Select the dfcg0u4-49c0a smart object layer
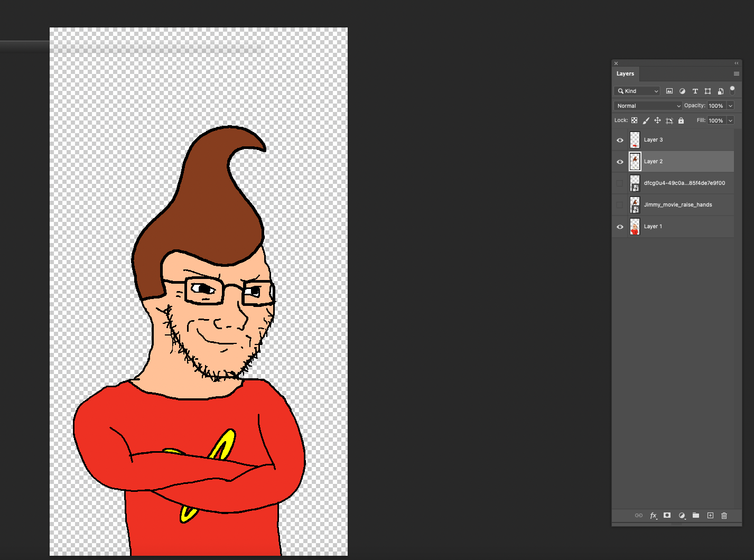754x560 pixels. 684,183
